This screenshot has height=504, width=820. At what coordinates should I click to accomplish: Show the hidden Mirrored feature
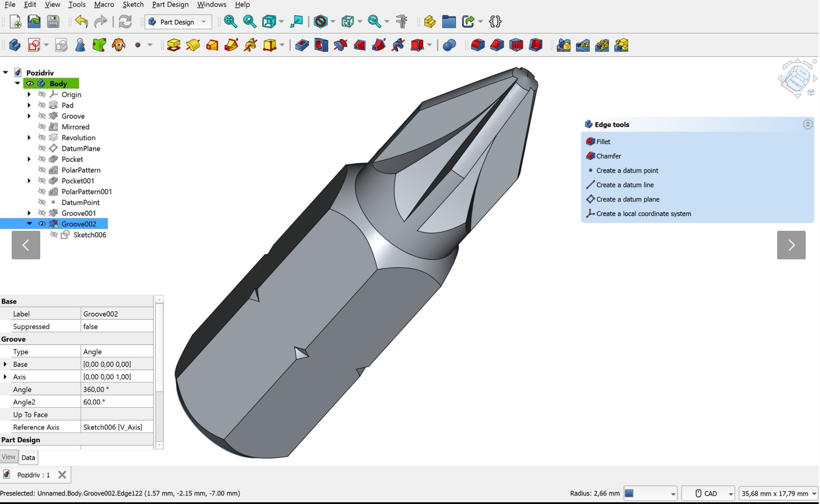point(42,126)
